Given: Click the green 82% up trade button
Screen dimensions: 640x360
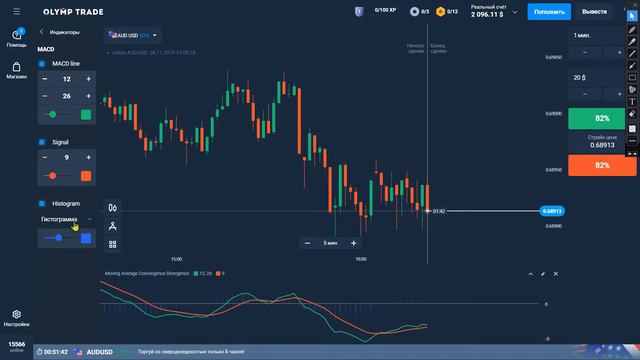Looking at the screenshot, I should pos(596,118).
